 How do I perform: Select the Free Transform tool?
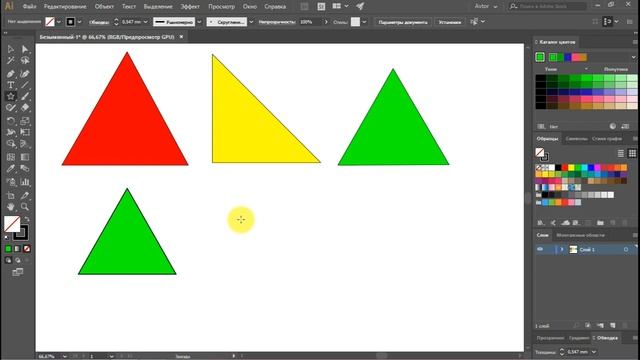(25, 132)
